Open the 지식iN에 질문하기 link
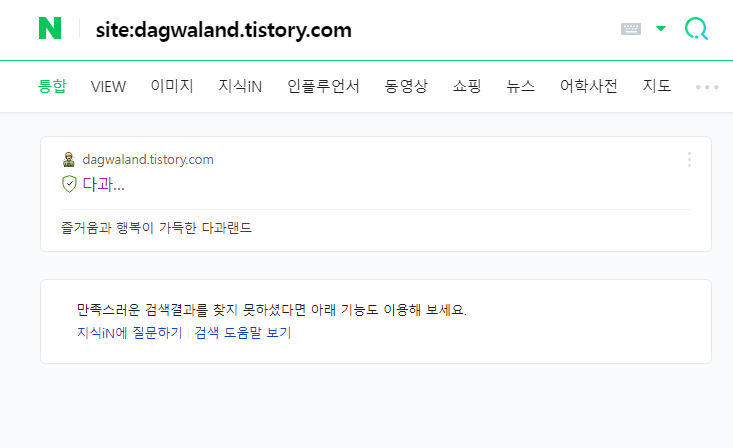 coord(129,332)
